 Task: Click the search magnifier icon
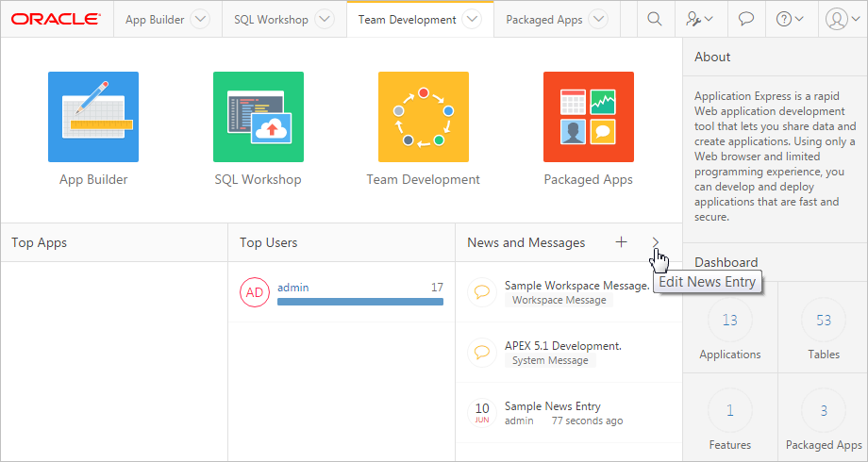coord(655,19)
